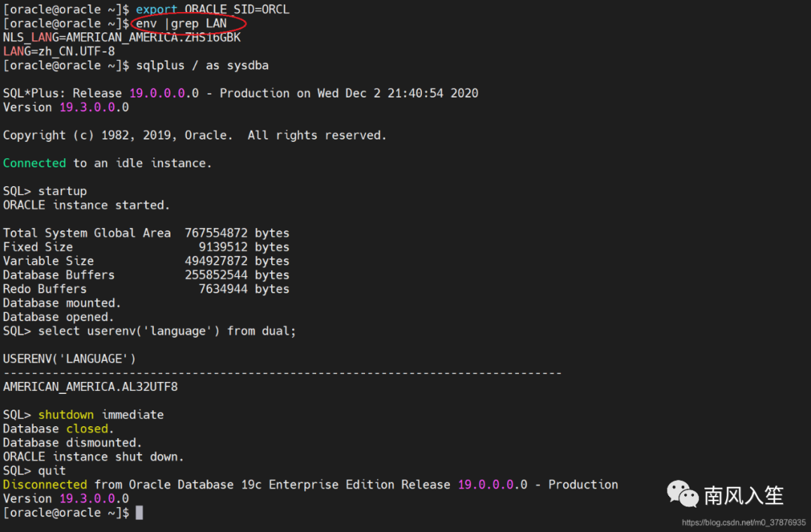
Task: Click the 'shutdown immediate' command
Action: (x=101, y=415)
